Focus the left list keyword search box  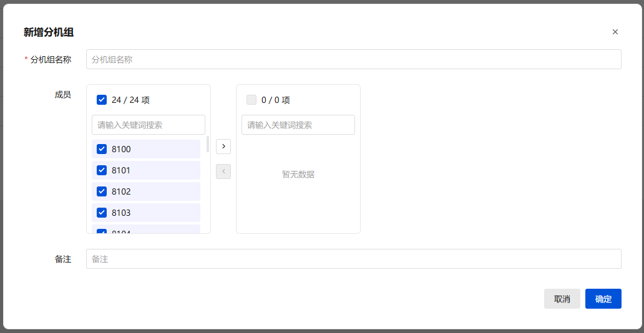click(x=149, y=125)
